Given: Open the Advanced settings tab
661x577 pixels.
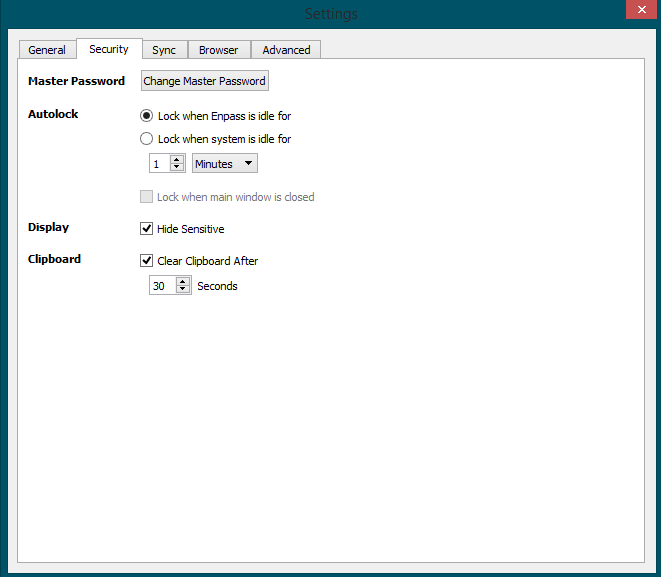Looking at the screenshot, I should point(286,50).
